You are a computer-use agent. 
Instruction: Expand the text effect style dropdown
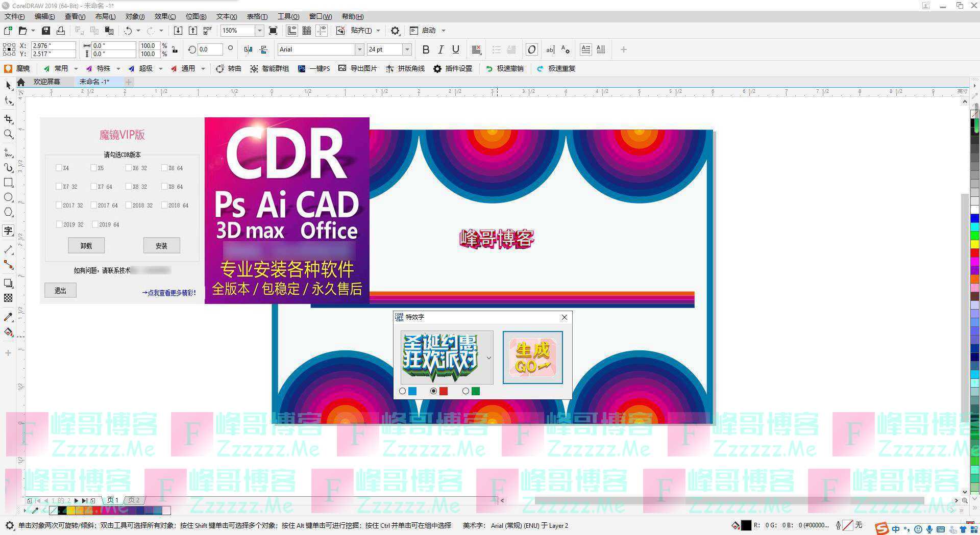[488, 358]
